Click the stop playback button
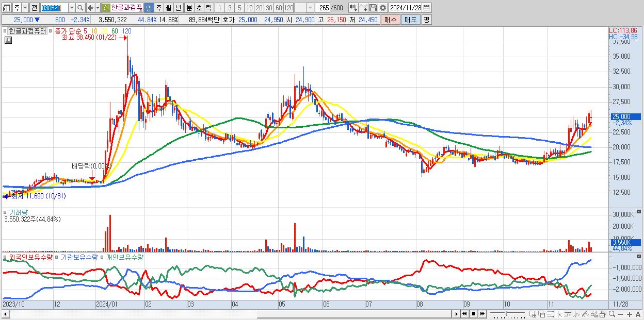This screenshot has width=644, height=320. click(474, 314)
